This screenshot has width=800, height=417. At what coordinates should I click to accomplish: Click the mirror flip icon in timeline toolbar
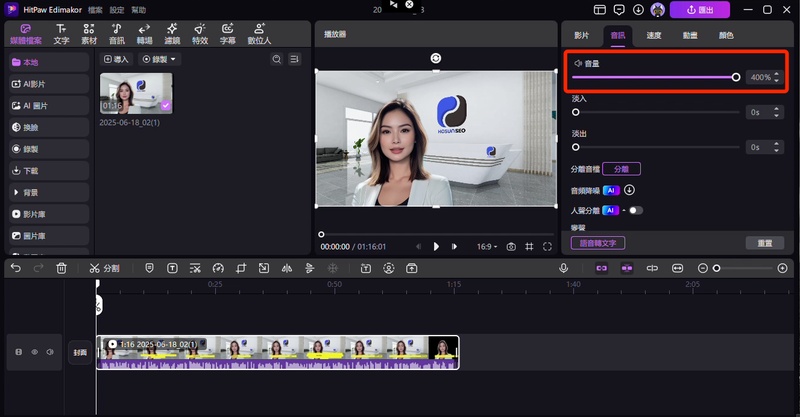287,268
